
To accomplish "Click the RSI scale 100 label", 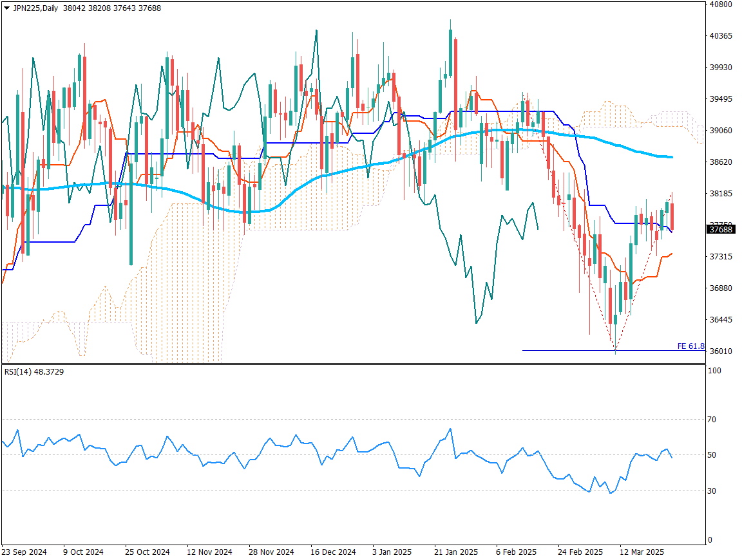I will coord(714,371).
